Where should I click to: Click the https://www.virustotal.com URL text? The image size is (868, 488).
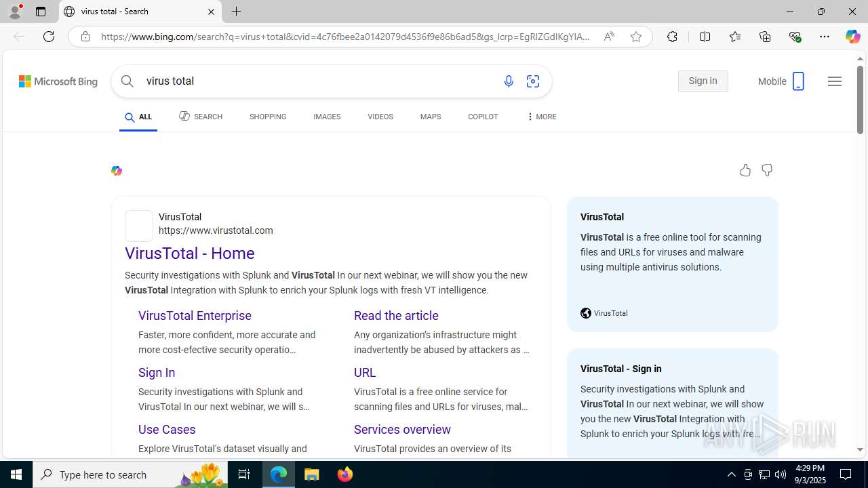pyautogui.click(x=216, y=230)
